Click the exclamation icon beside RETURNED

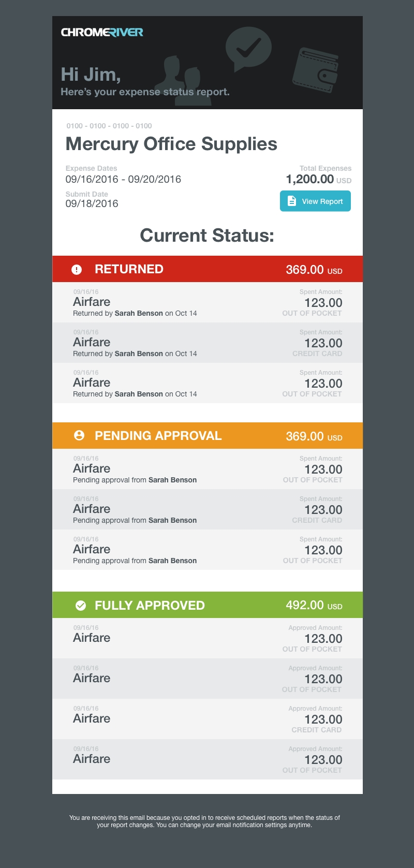77,270
